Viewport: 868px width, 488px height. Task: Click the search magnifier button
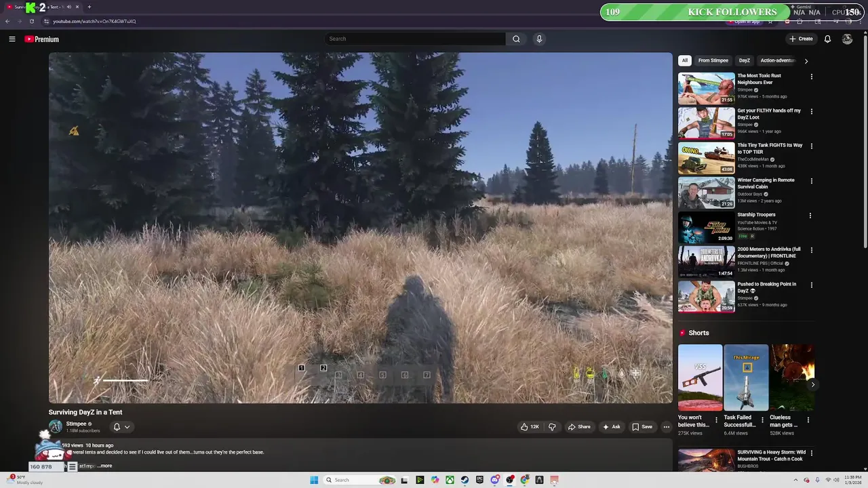516,39
